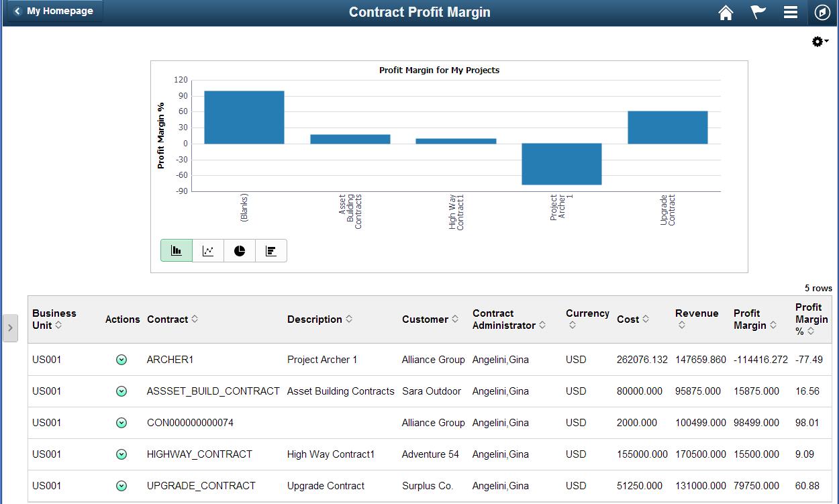The width and height of the screenshot is (839, 504).
Task: Open the page Actions gear menu
Action: click(x=818, y=41)
